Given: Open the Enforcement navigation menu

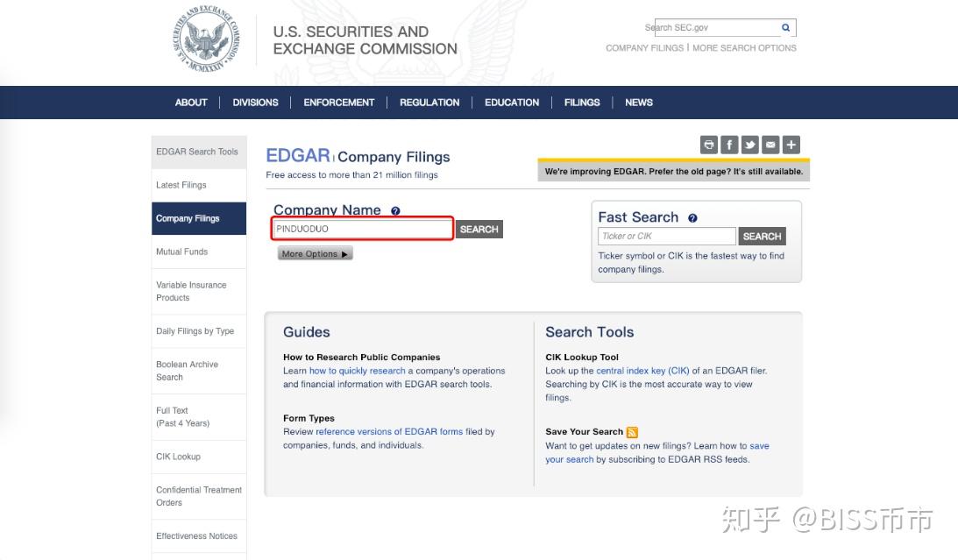Looking at the screenshot, I should tap(338, 103).
